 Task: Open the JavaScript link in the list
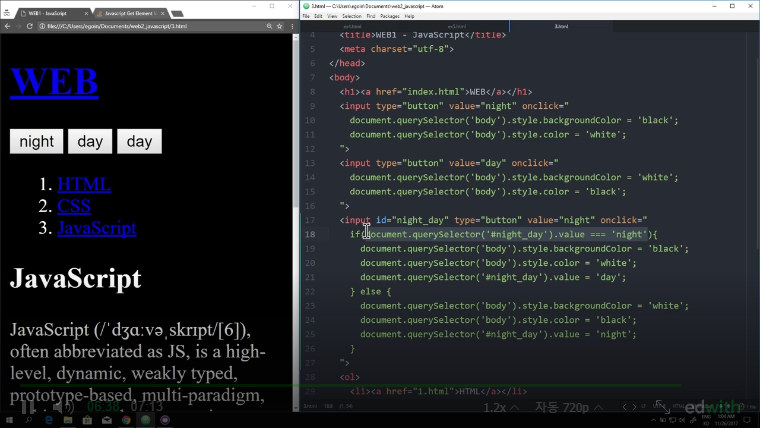tap(97, 228)
